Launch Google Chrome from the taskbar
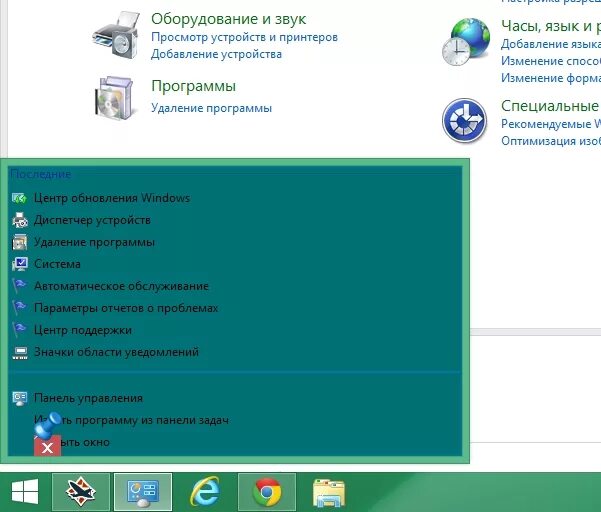 267,492
